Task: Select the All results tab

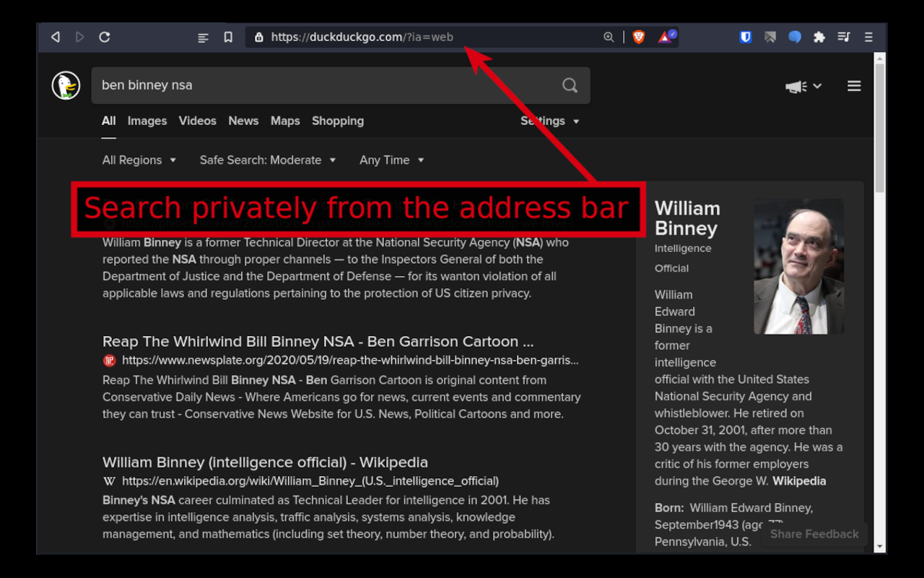Action: (x=108, y=121)
